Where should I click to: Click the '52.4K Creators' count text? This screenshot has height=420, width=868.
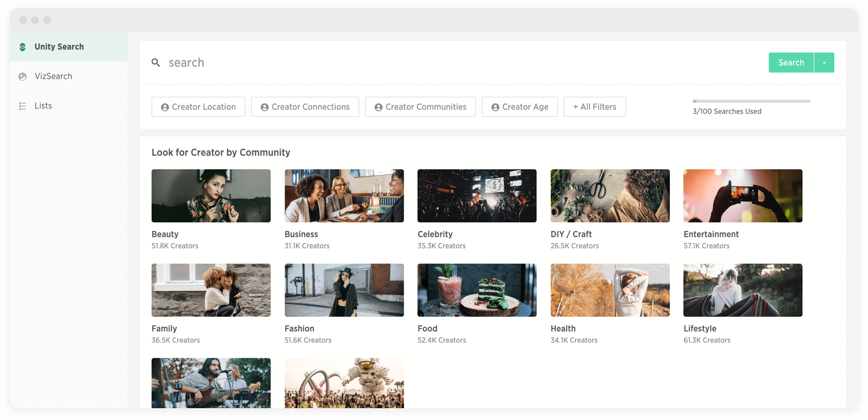442,340
